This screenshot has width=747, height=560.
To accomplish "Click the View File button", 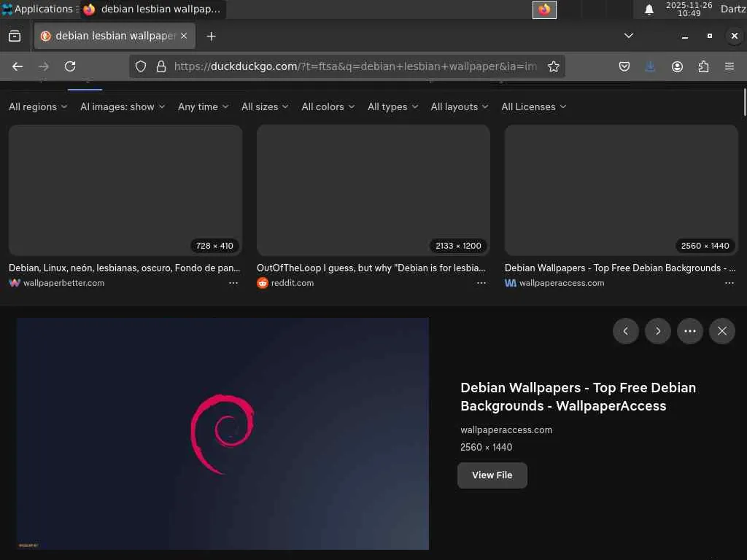I will [492, 475].
